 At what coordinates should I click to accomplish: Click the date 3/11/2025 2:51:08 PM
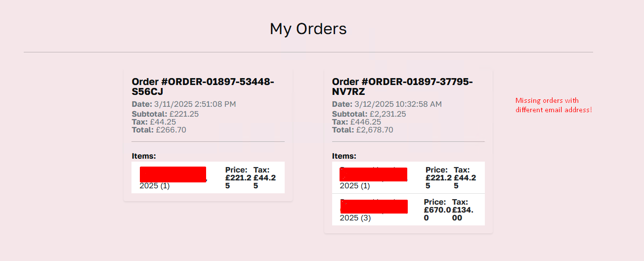pyautogui.click(x=184, y=104)
